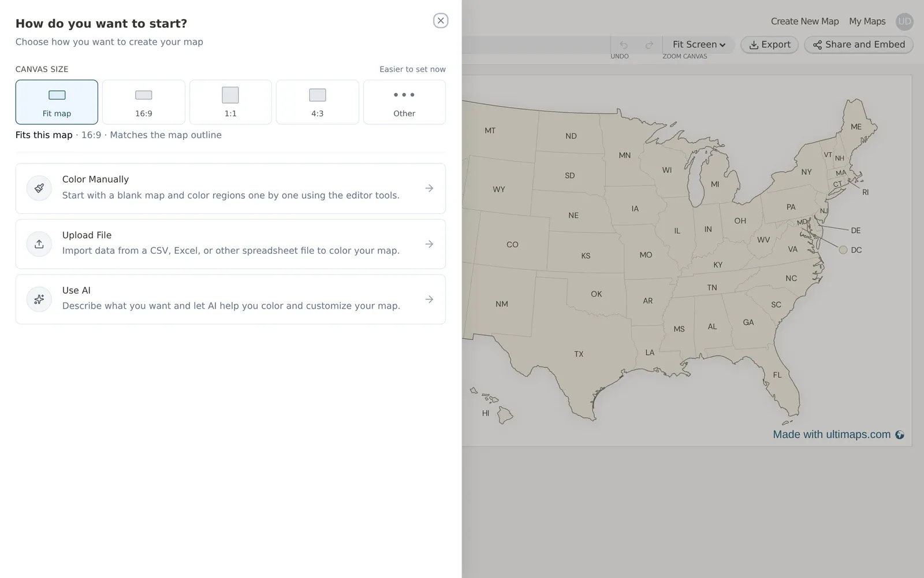Viewport: 924px width, 578px height.
Task: Click the sparkle icon for Use AI
Action: coord(39,299)
